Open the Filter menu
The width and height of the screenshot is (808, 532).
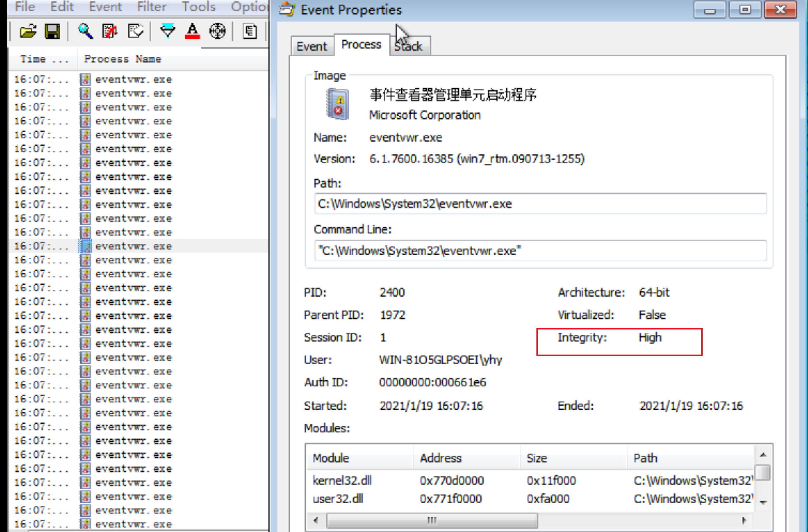pos(151,7)
